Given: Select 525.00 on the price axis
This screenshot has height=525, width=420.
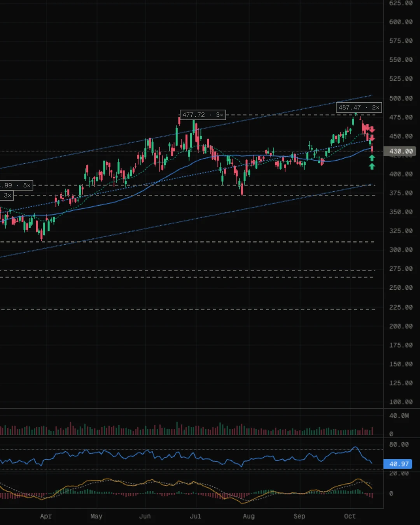Looking at the screenshot, I should 401,79.
